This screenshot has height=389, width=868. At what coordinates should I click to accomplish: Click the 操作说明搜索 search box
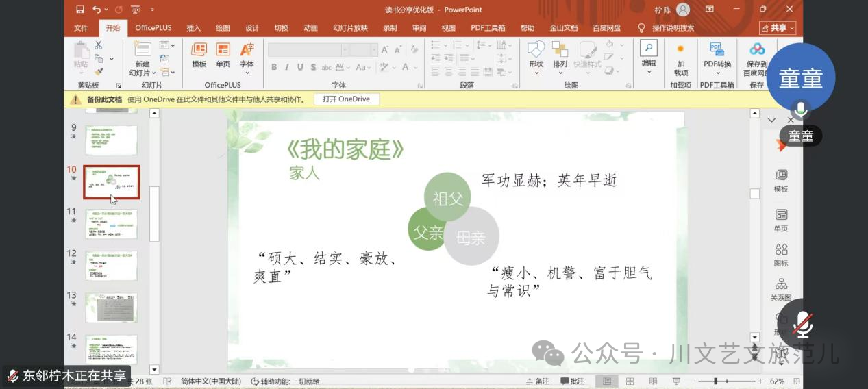point(673,28)
